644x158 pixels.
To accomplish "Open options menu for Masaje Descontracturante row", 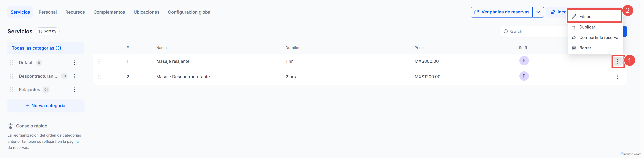I will (618, 77).
